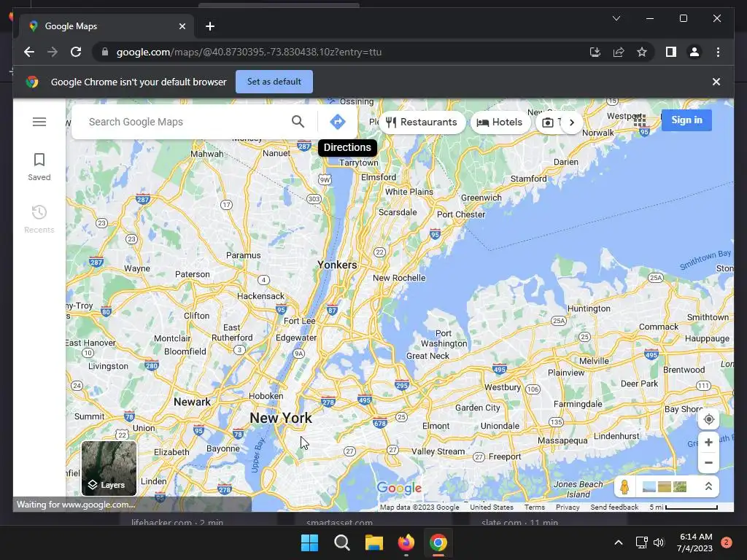Open Saved places in sidebar
747x560 pixels.
point(39,167)
